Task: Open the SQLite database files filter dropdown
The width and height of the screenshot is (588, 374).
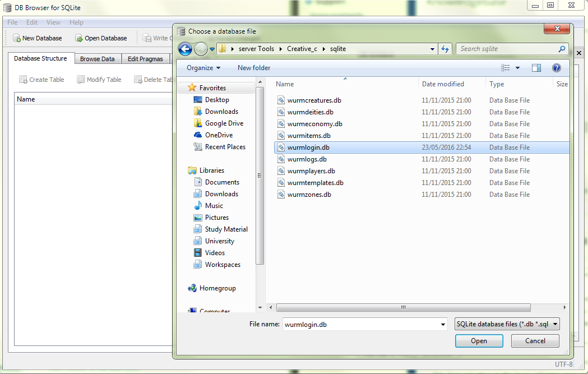Action: click(507, 324)
